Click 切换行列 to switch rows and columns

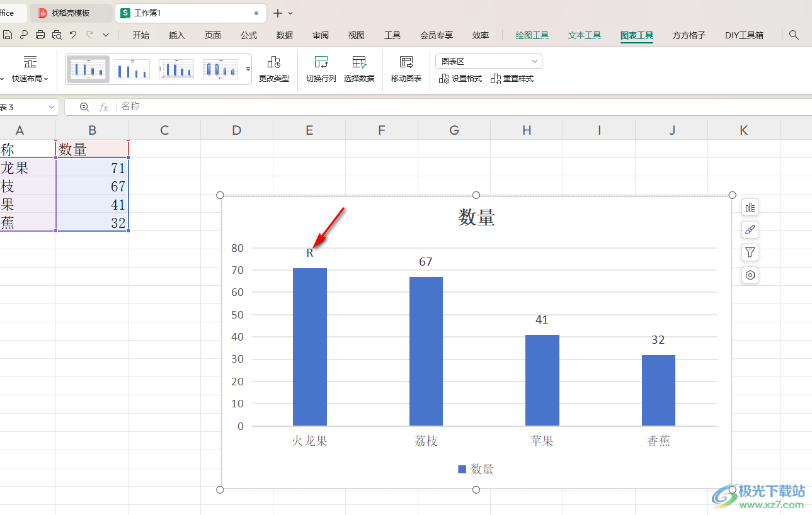tap(321, 69)
